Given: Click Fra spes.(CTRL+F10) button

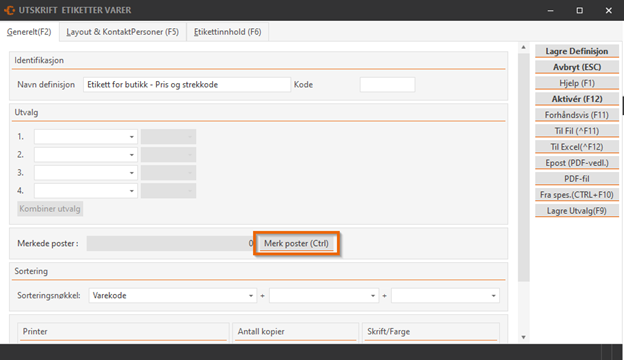Looking at the screenshot, I should click(577, 195).
